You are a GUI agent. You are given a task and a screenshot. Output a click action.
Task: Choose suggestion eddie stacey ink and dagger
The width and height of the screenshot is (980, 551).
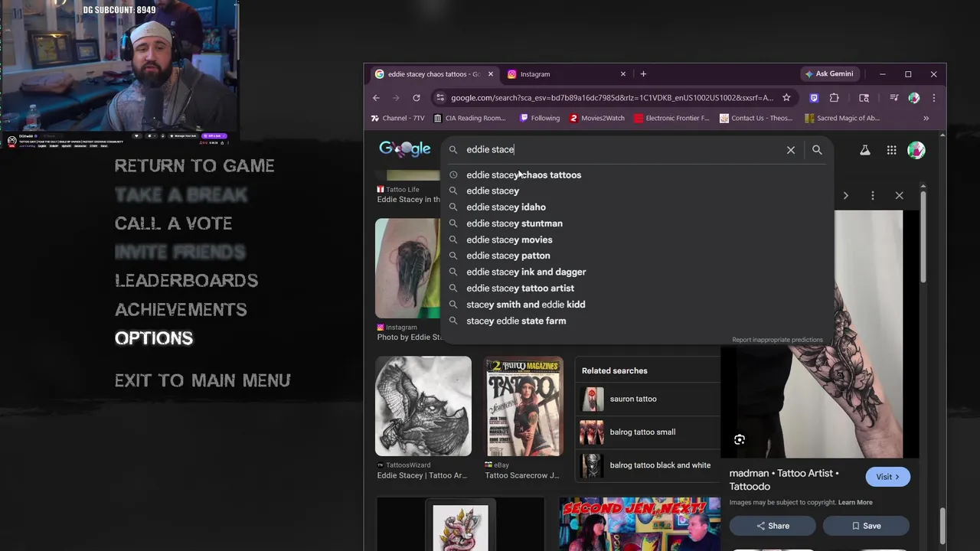tap(636, 272)
